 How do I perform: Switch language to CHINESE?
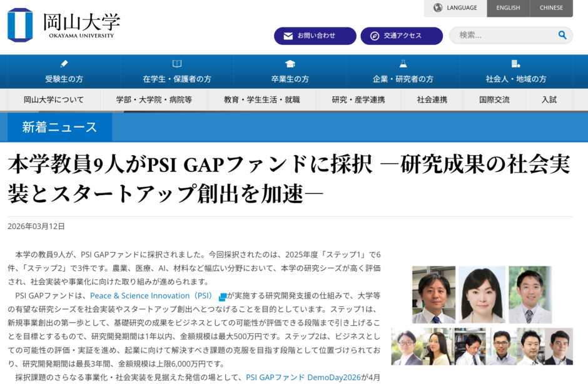click(551, 8)
